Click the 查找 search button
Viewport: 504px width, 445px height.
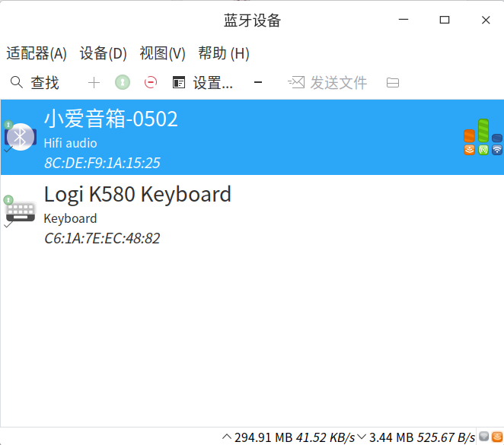(35, 83)
